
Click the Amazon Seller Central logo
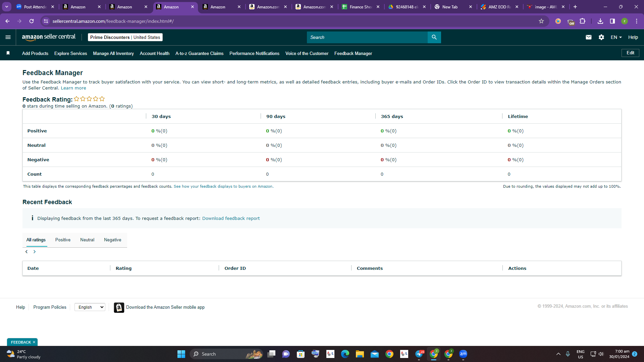[x=49, y=37]
